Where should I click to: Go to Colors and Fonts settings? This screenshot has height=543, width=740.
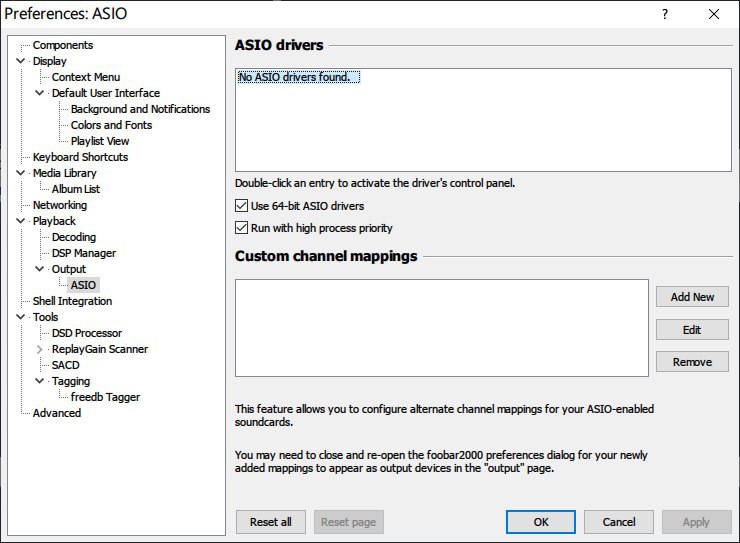point(111,125)
